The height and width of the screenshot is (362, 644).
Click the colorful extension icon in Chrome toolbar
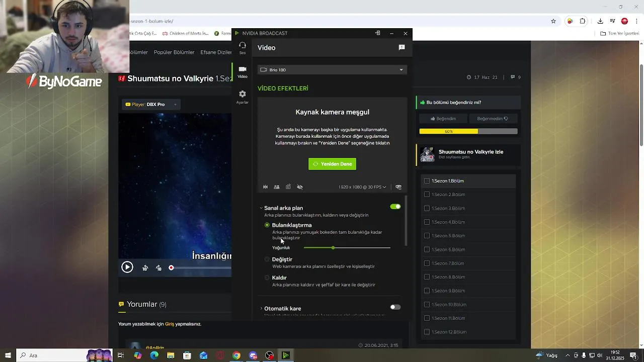(570, 21)
